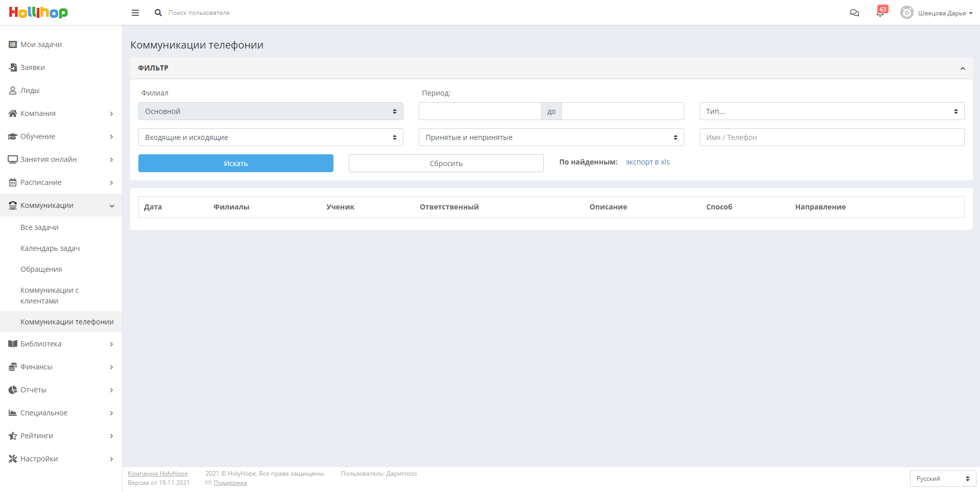The image size is (980, 492).
Task: Expand the Финансы submenu arrow
Action: point(111,367)
